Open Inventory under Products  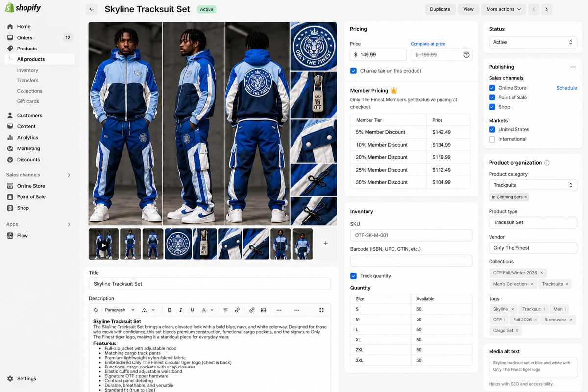tap(27, 70)
